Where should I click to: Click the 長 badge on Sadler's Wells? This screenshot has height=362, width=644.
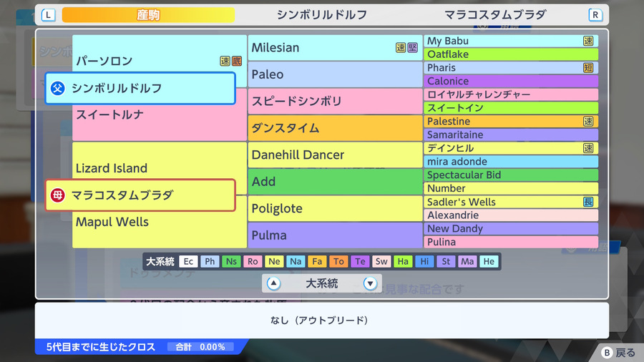click(x=588, y=202)
